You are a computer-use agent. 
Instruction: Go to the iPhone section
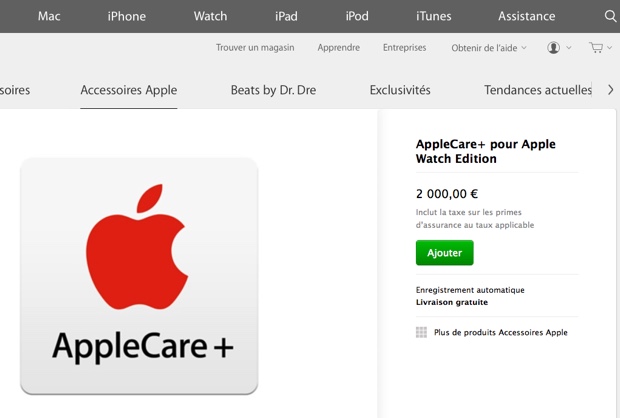click(127, 16)
